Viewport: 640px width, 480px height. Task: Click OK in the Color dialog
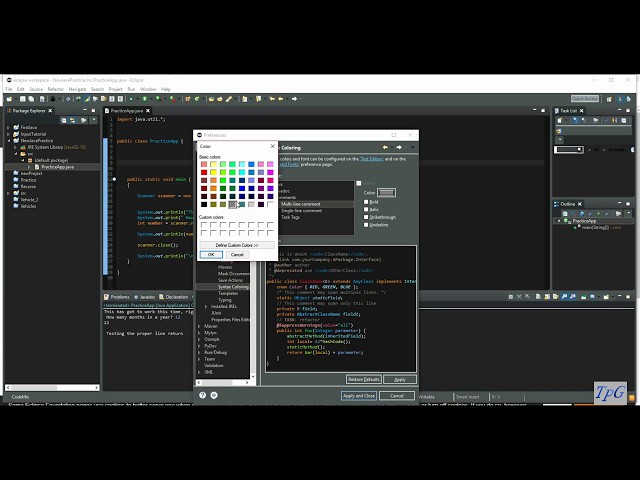(x=211, y=254)
